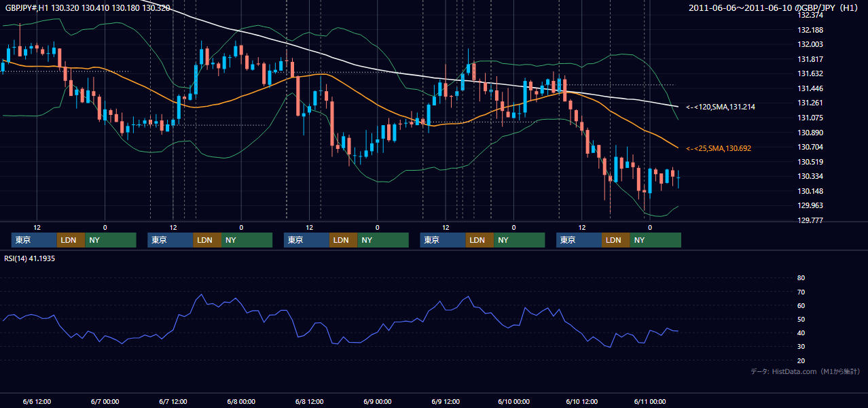Click price axis value 130.704
Screen dimensions: 868x408
(810, 147)
